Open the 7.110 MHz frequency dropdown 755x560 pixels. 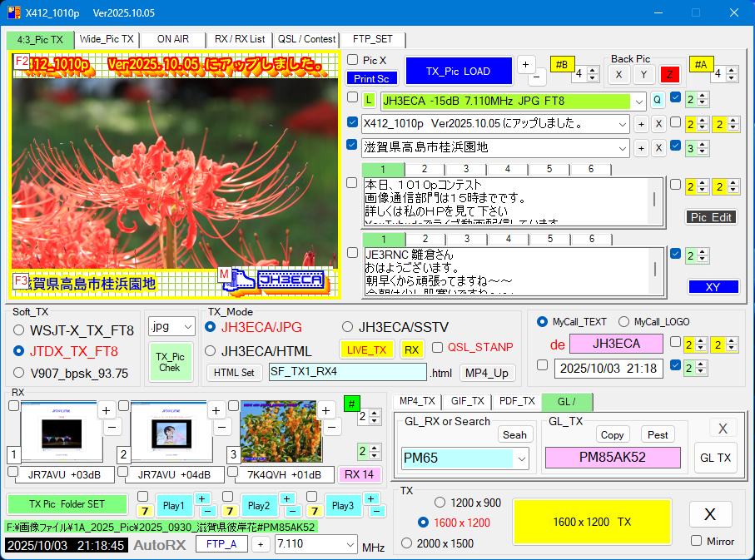(x=348, y=544)
